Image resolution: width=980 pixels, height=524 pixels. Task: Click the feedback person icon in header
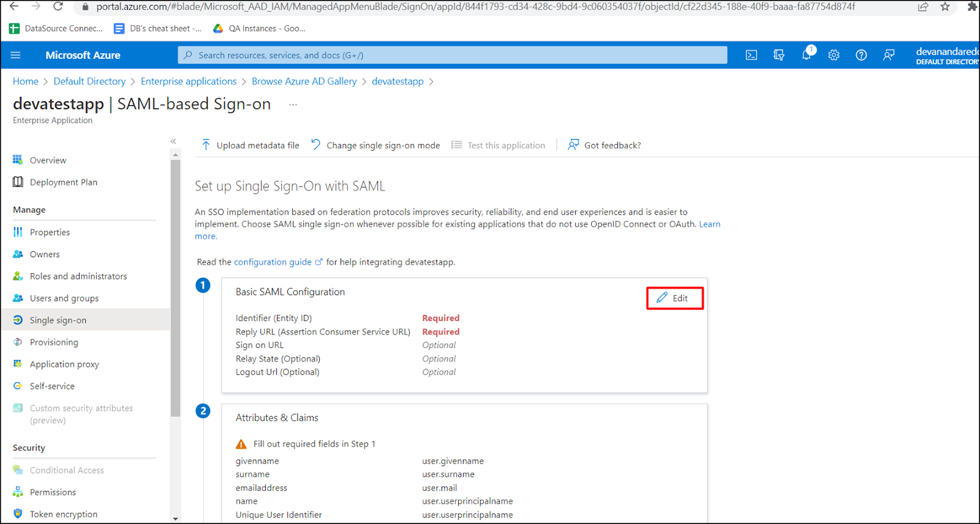889,55
